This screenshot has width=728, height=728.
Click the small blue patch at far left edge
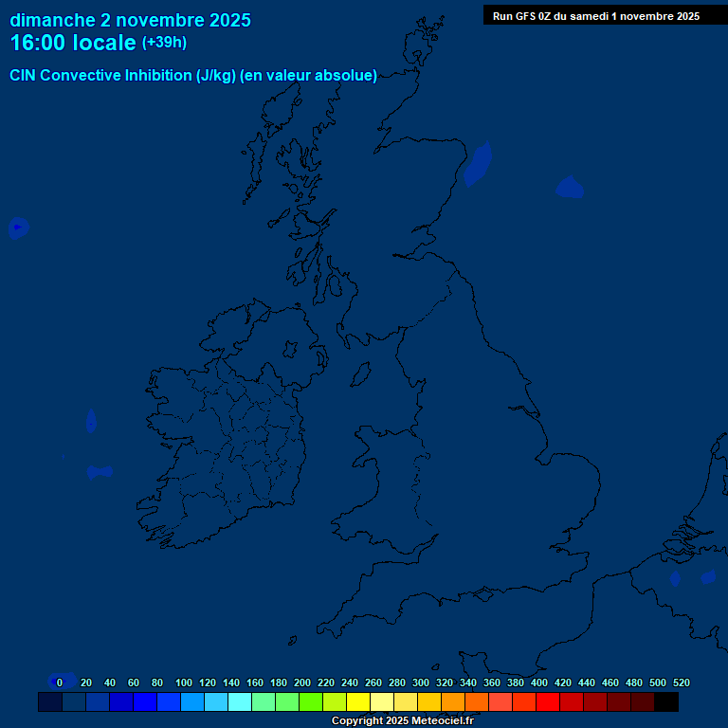(x=18, y=227)
